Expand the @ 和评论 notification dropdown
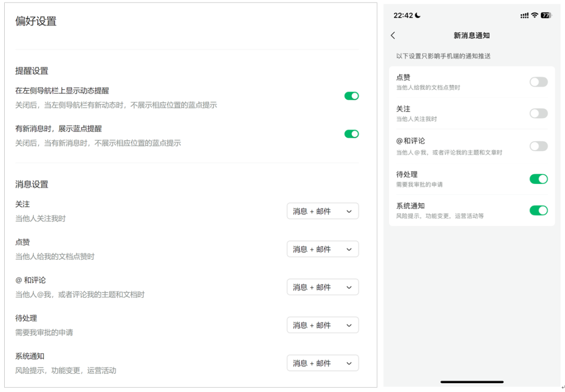This screenshot has width=565, height=392. [x=322, y=286]
